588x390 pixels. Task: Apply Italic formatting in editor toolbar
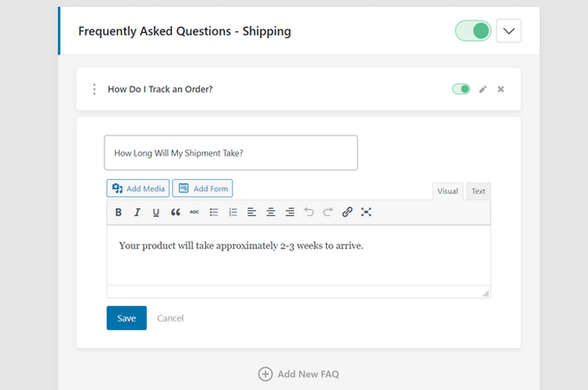click(137, 213)
